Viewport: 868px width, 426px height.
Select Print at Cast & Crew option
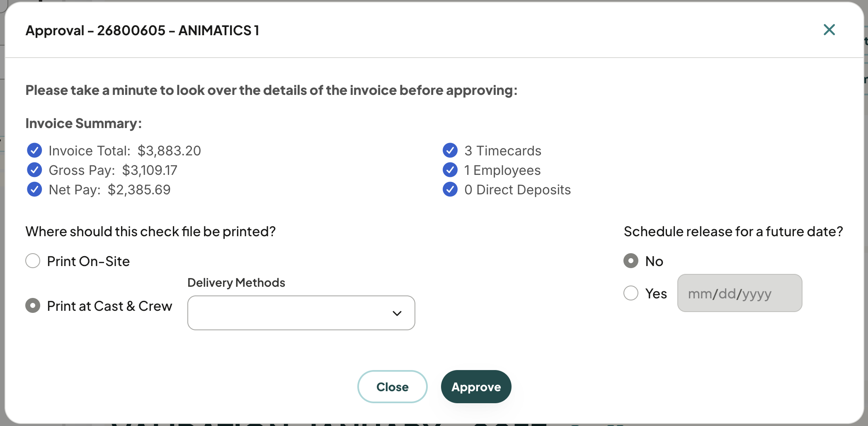[33, 306]
